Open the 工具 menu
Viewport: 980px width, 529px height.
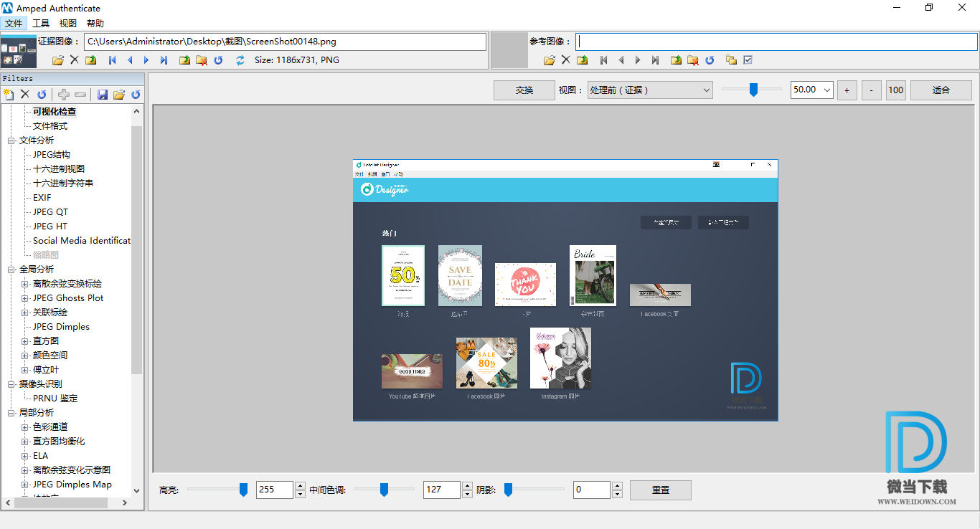(41, 24)
